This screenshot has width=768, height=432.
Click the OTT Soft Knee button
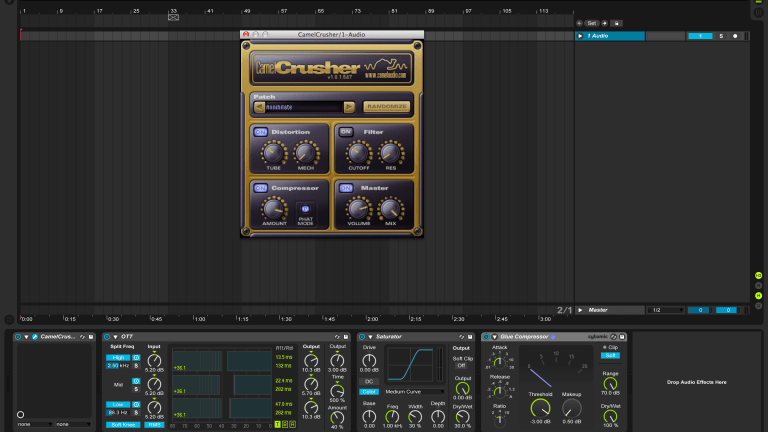pyautogui.click(x=123, y=425)
